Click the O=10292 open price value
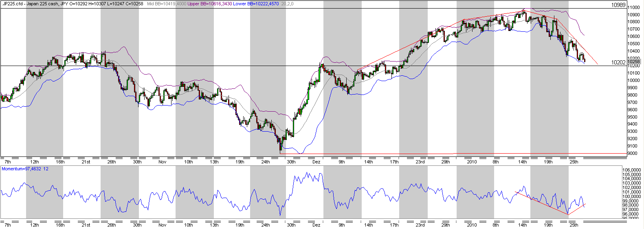 pyautogui.click(x=78, y=4)
